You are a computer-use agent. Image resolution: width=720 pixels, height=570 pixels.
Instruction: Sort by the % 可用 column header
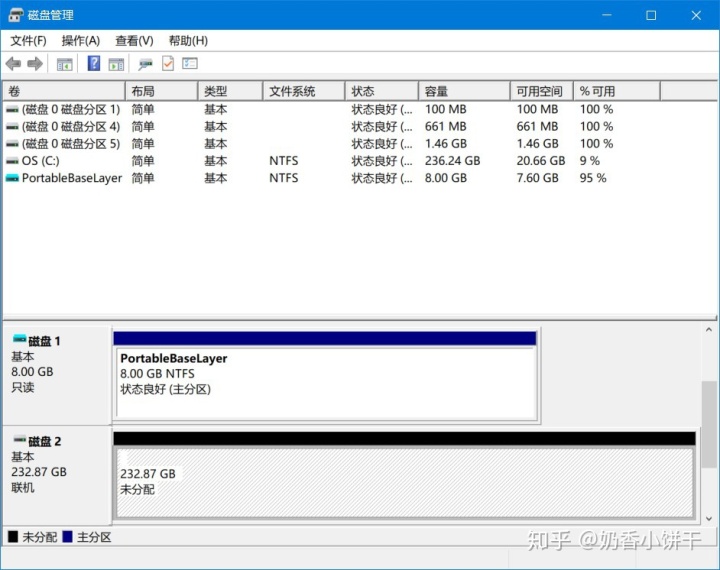[x=617, y=91]
